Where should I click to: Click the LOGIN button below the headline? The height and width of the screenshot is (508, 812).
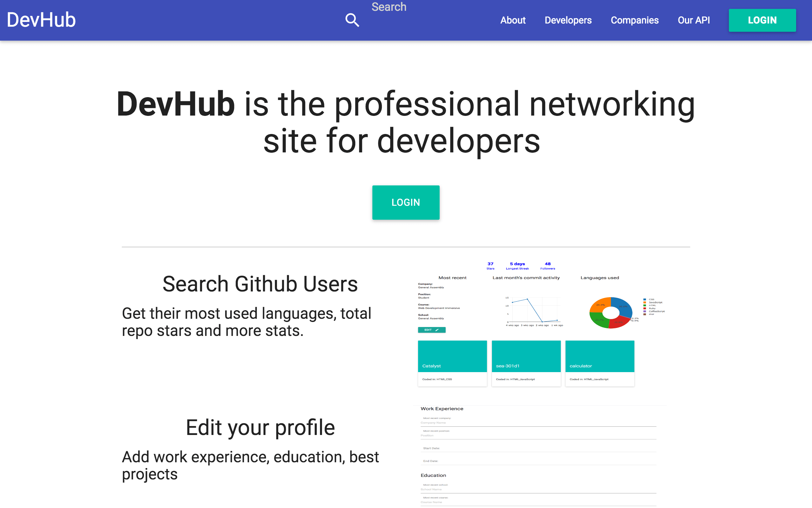[406, 202]
